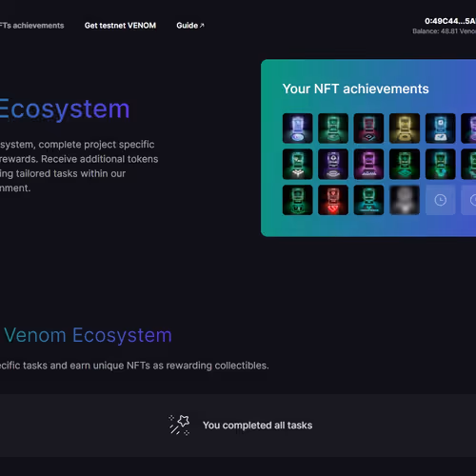Select the violet NFT second in second row
The width and height of the screenshot is (476, 476).
(333, 164)
